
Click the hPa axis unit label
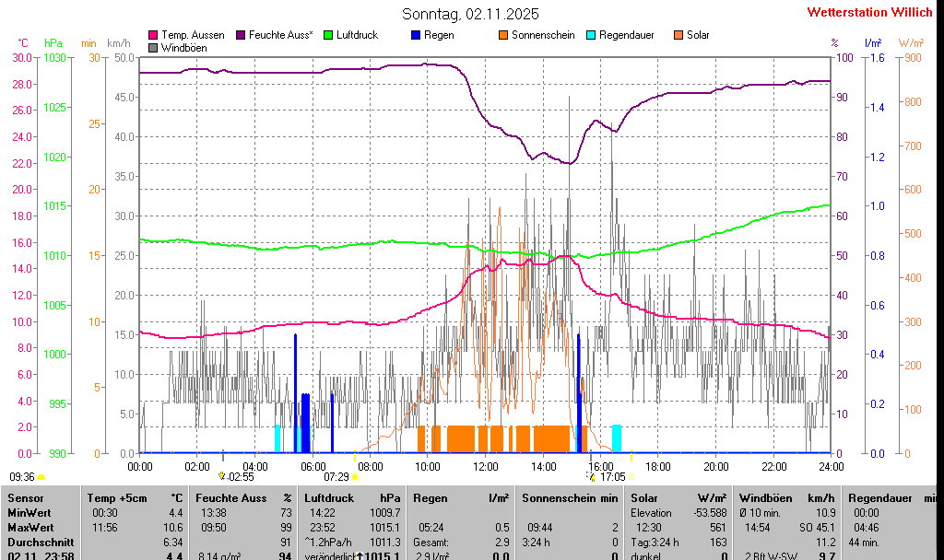point(53,43)
